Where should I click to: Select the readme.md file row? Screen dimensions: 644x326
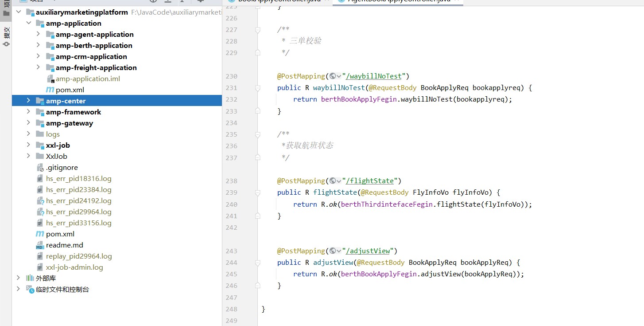tap(117, 245)
